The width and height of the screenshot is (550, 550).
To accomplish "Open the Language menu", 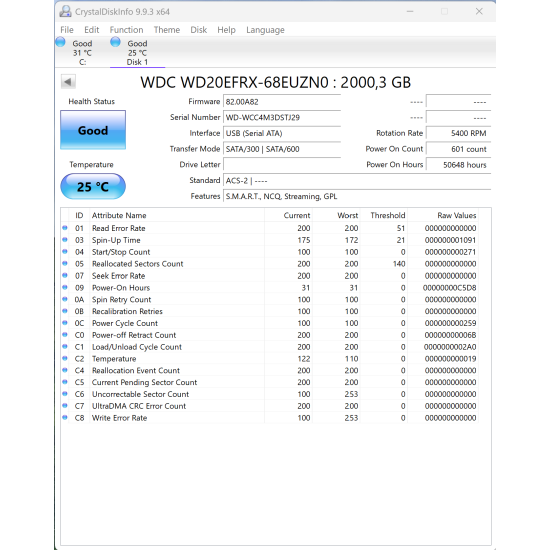I will (x=265, y=30).
